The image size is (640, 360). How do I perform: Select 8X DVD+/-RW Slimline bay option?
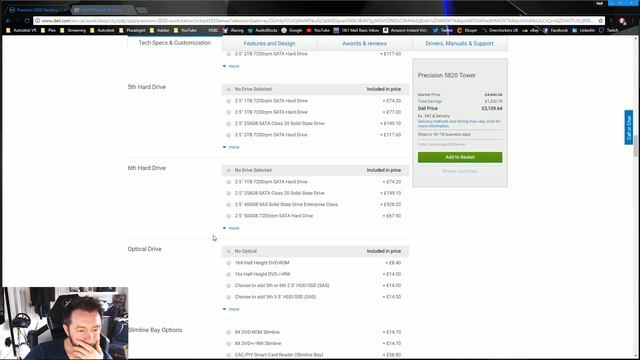229,344
